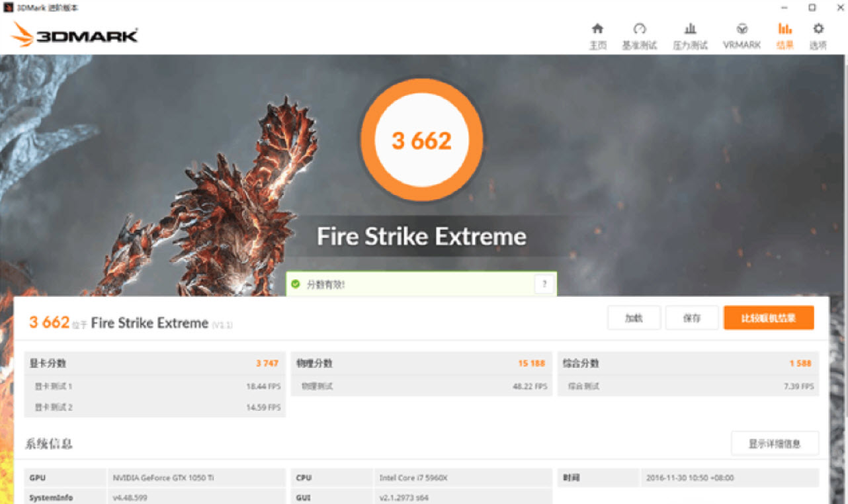
Task: Maximize the 3DMark window
Action: click(x=812, y=7)
